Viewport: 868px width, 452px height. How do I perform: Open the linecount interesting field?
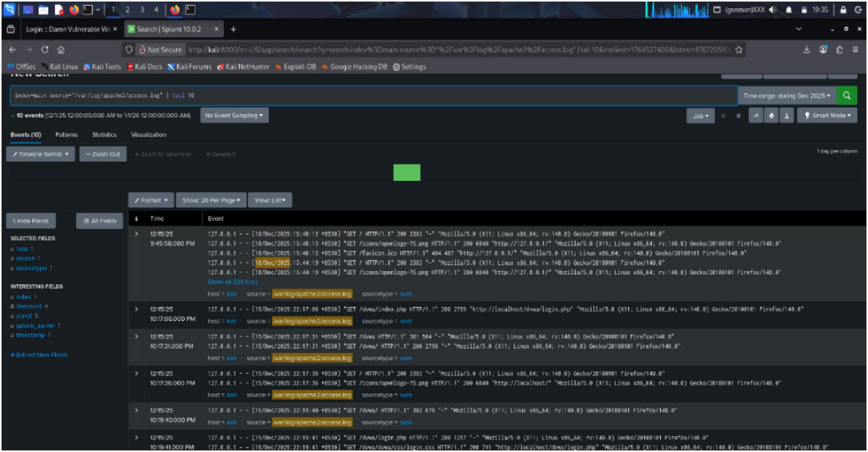(29, 307)
